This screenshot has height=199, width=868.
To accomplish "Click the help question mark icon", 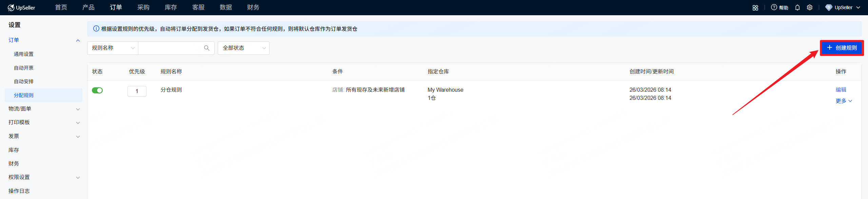I will pyautogui.click(x=774, y=7).
